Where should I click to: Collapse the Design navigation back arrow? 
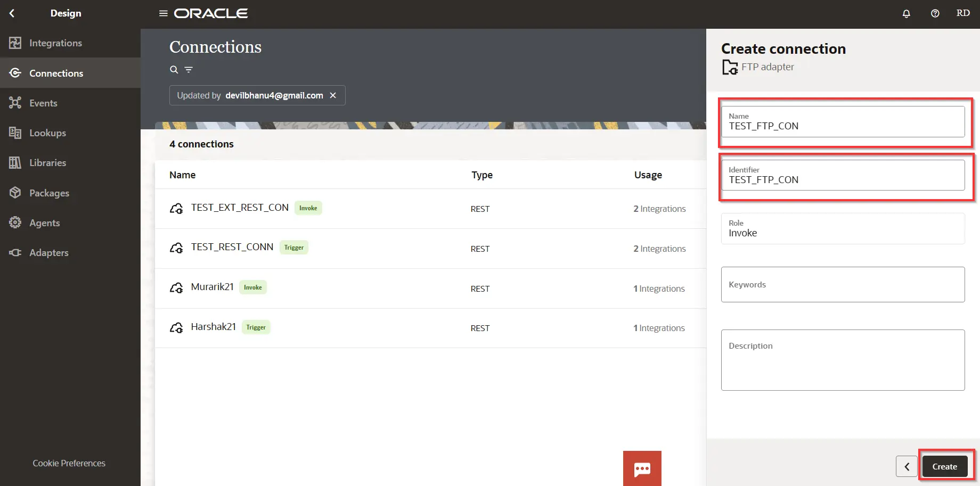pyautogui.click(x=12, y=13)
